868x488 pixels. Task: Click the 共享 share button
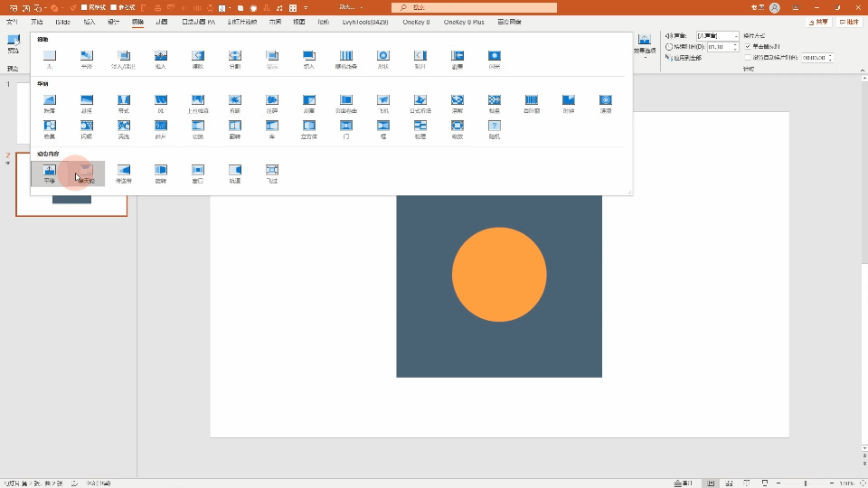[x=819, y=22]
